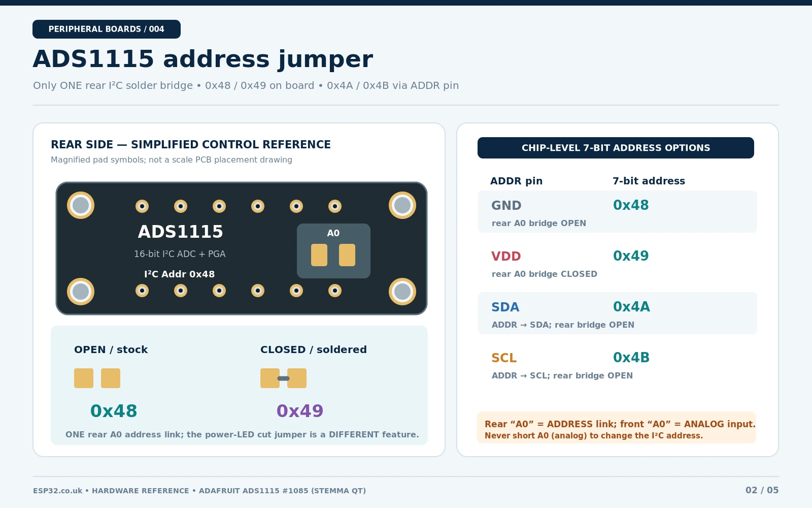Click the 0x49 value beside VDD
This screenshot has width=812, height=508.
click(631, 256)
